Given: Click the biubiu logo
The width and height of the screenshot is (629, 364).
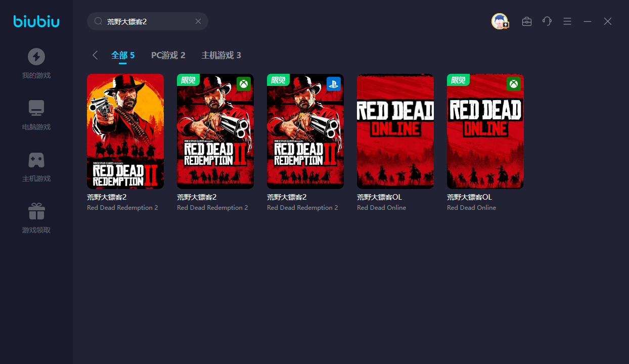Looking at the screenshot, I should (36, 21).
